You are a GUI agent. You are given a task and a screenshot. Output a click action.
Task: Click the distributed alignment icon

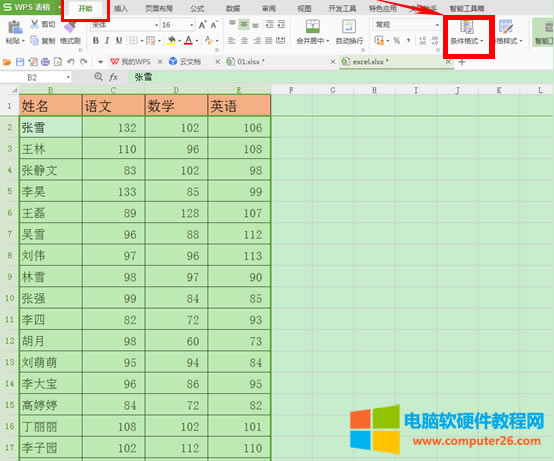pos(281,41)
